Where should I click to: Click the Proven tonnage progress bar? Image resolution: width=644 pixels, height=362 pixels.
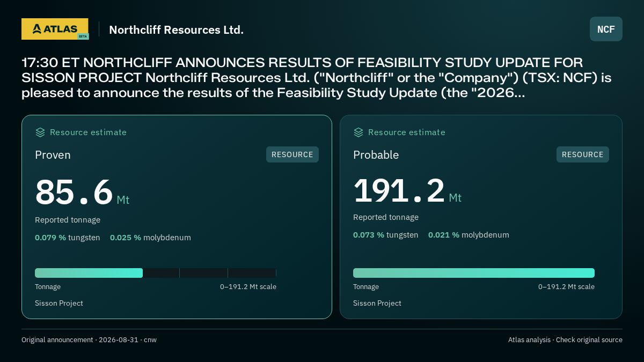pos(156,273)
